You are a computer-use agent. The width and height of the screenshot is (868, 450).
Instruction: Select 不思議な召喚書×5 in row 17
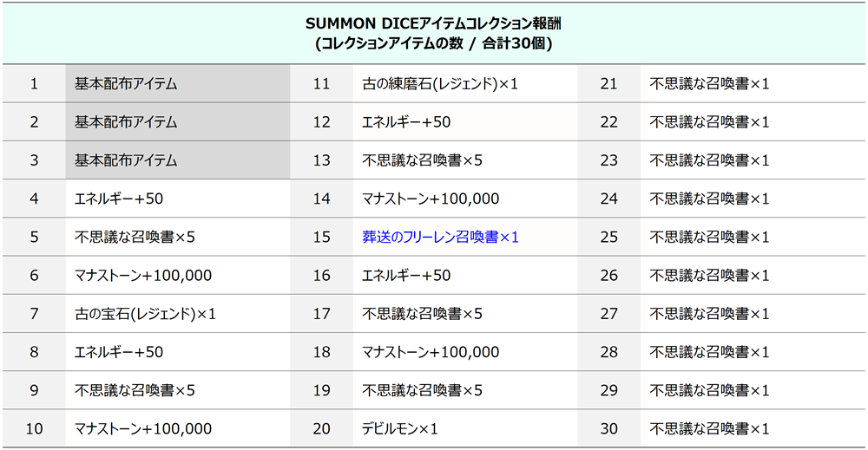[423, 314]
